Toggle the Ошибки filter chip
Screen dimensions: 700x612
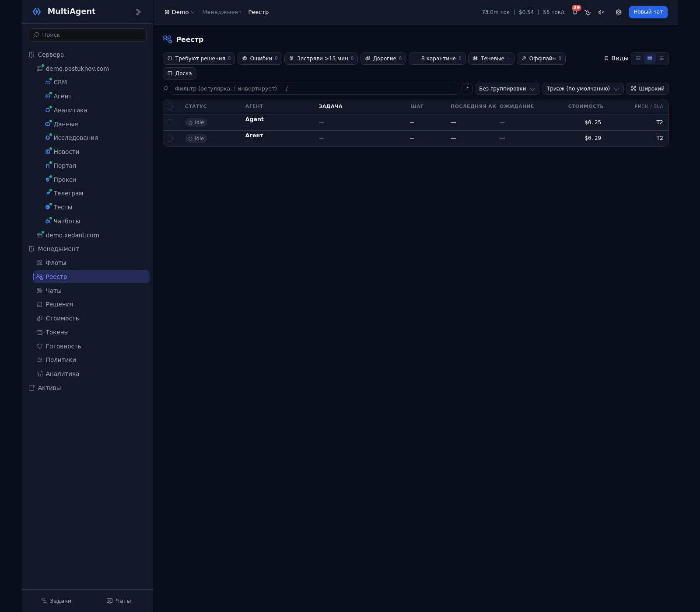tap(260, 59)
